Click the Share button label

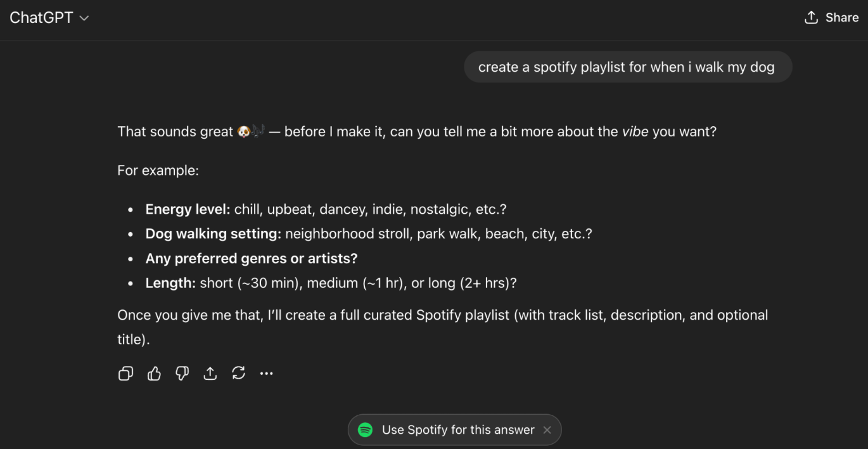[842, 18]
